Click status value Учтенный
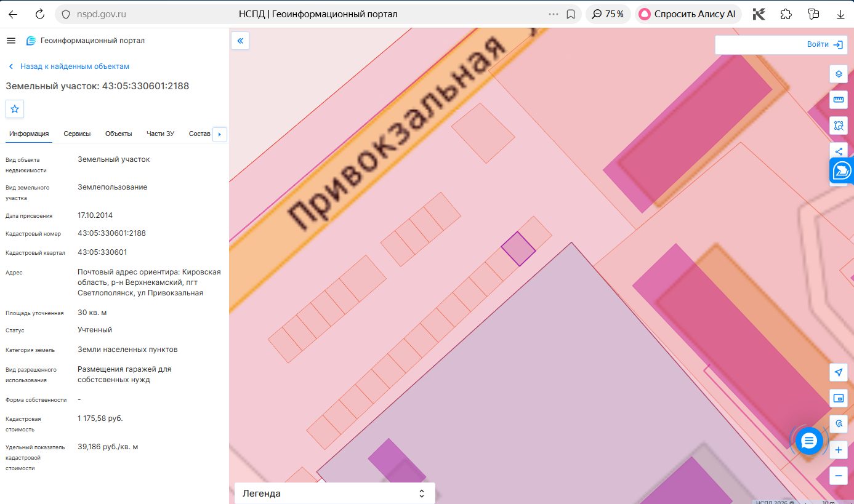The width and height of the screenshot is (854, 504). [x=95, y=330]
